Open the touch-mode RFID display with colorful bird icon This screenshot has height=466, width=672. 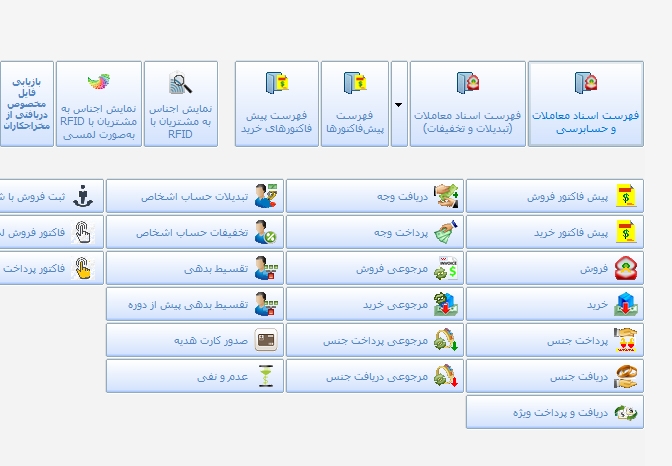[98, 104]
